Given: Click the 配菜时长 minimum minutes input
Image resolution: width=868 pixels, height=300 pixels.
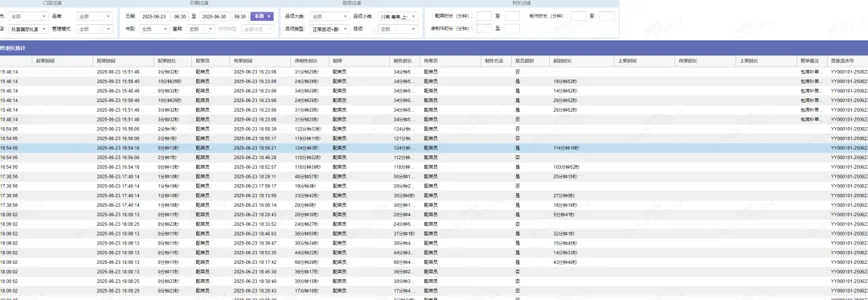Looking at the screenshot, I should click(x=484, y=17).
